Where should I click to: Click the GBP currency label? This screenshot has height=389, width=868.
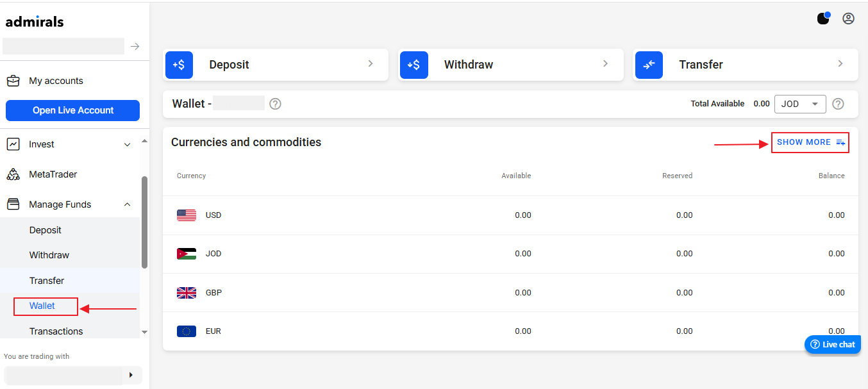(213, 293)
